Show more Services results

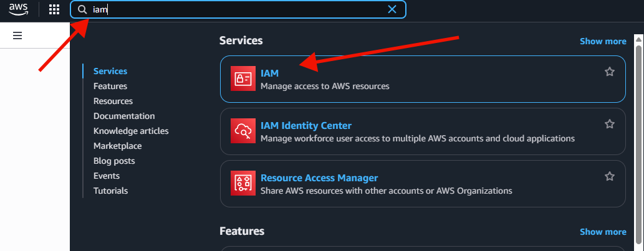coord(603,41)
